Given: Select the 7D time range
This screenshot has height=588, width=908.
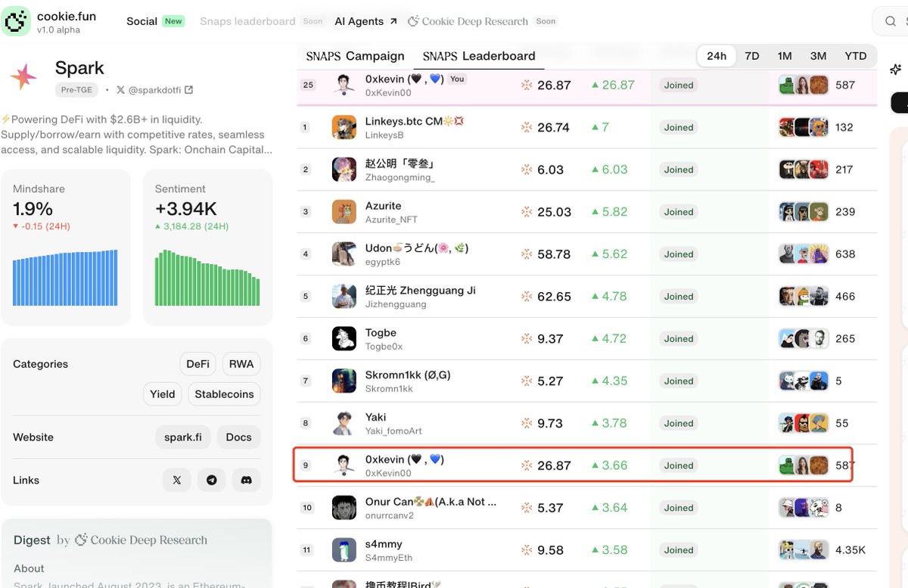Looking at the screenshot, I should click(x=752, y=56).
